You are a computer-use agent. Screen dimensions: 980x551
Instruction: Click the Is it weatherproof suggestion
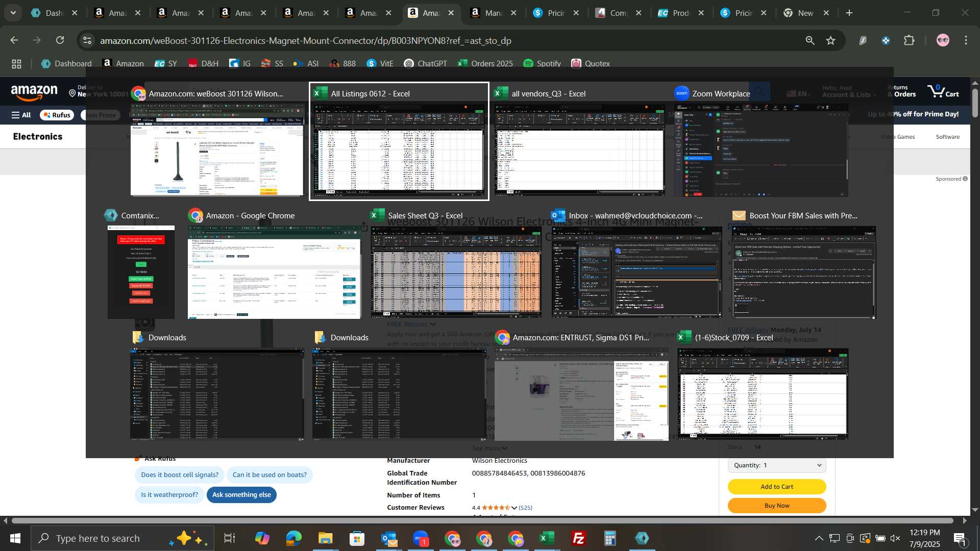(x=169, y=495)
